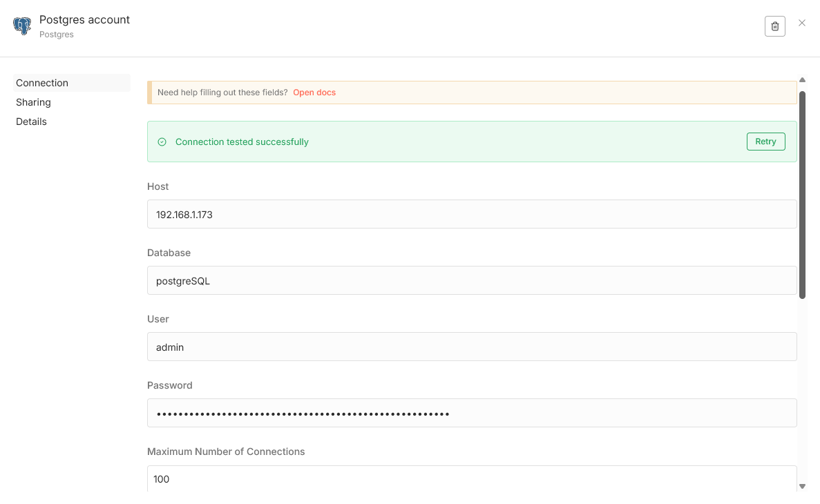Click the vertical scrollbar thumb
The height and width of the screenshot is (504, 820).
(802, 193)
